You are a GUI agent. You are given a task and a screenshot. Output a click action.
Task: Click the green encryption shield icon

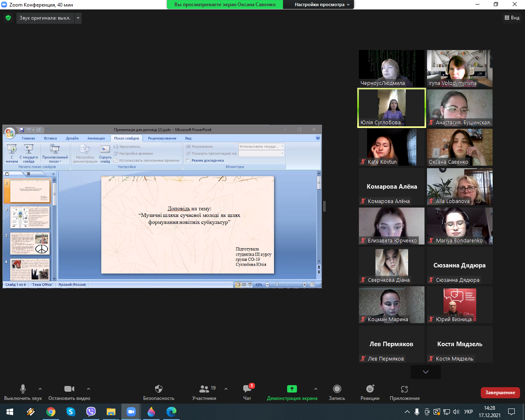coord(8,18)
